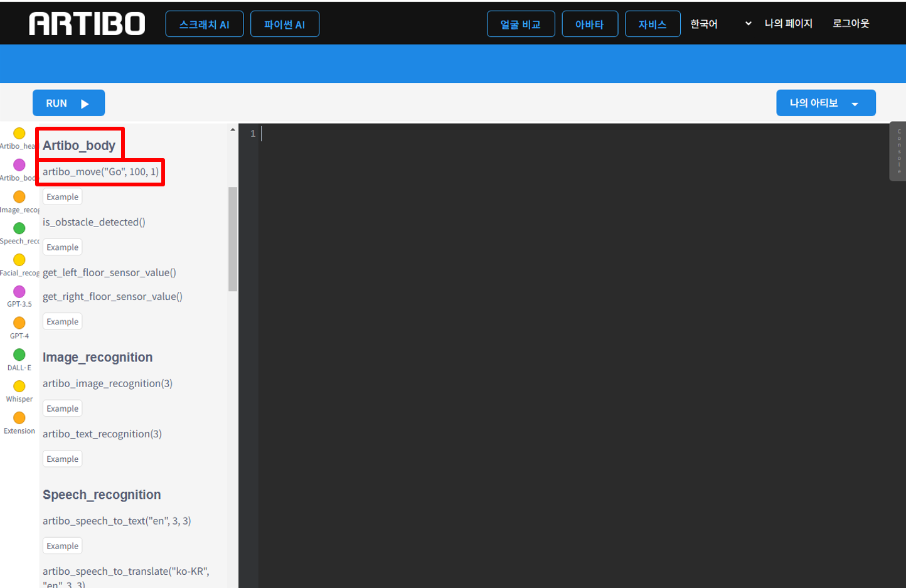Open the 한국어 language selector
The width and height of the screenshot is (906, 588).
click(x=720, y=24)
